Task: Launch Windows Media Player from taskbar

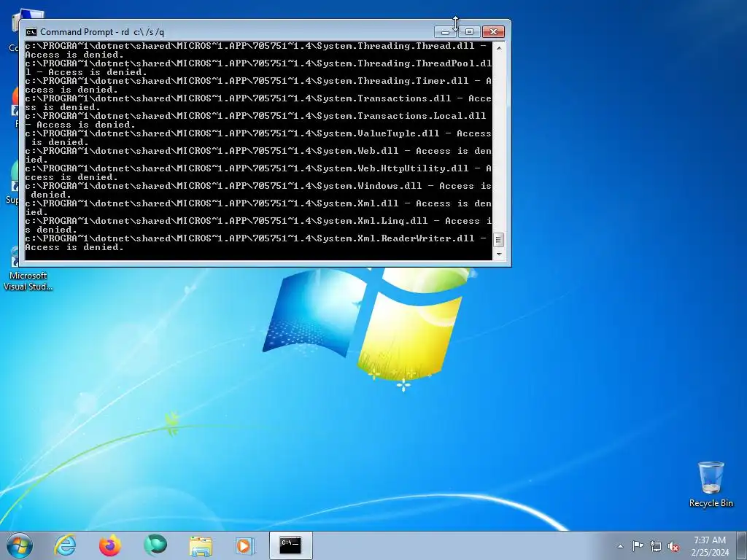Action: point(245,545)
